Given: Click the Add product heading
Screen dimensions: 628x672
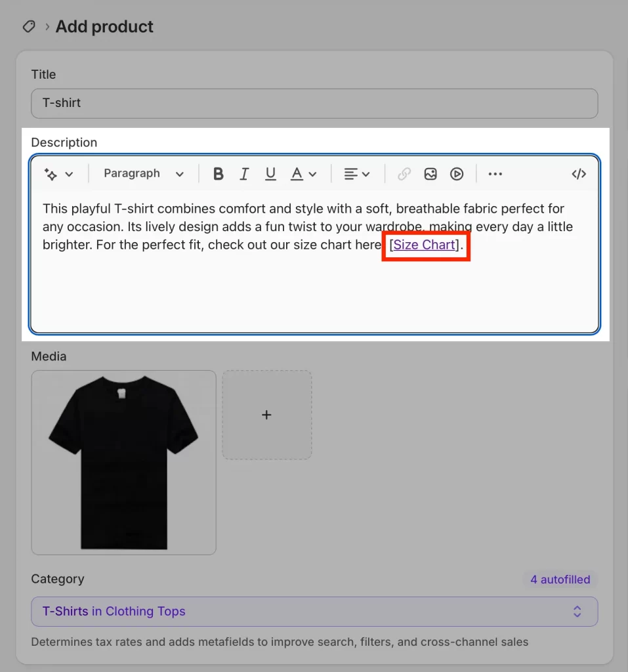Looking at the screenshot, I should [x=104, y=26].
